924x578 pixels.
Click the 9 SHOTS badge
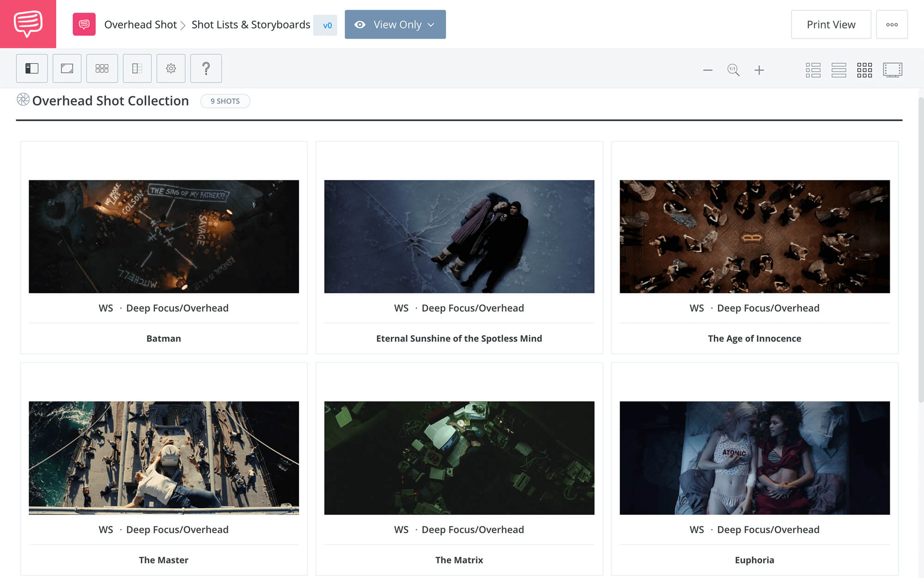(x=225, y=101)
